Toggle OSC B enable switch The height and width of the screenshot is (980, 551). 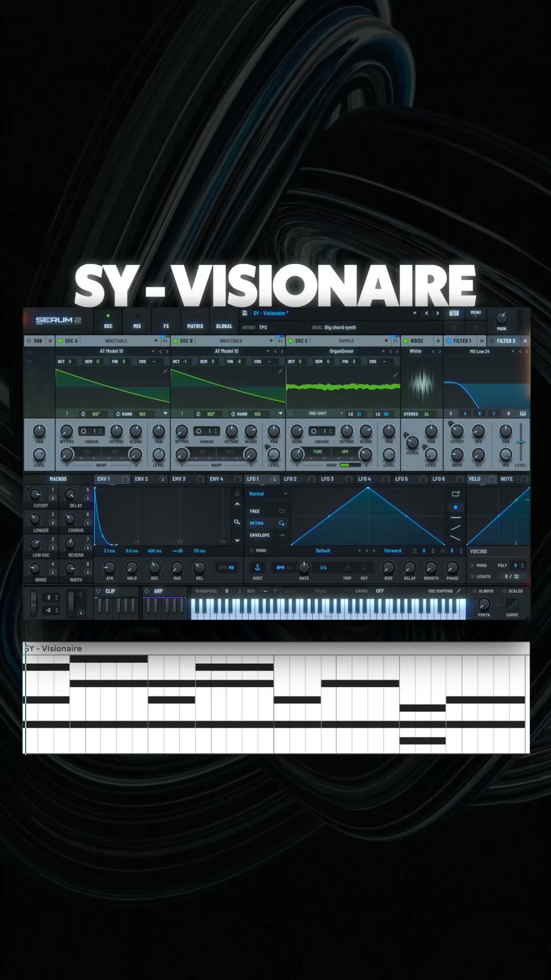175,341
